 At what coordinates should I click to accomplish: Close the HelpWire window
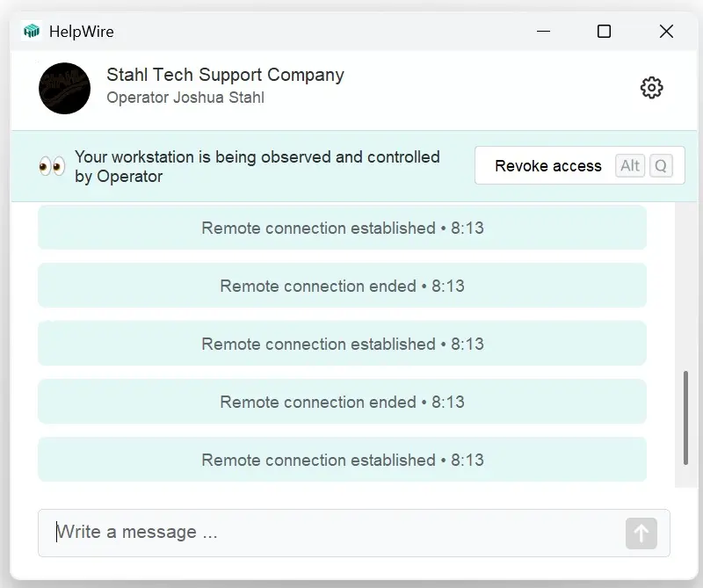click(x=666, y=32)
